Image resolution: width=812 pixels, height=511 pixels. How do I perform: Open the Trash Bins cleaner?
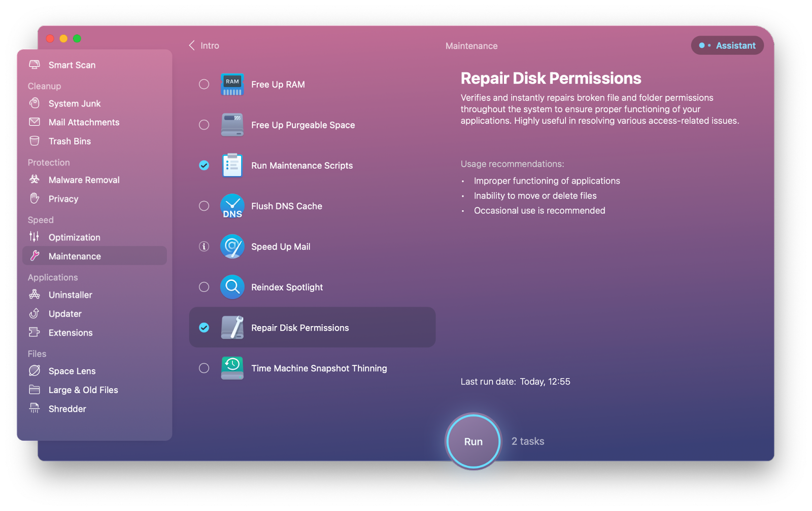pyautogui.click(x=69, y=141)
